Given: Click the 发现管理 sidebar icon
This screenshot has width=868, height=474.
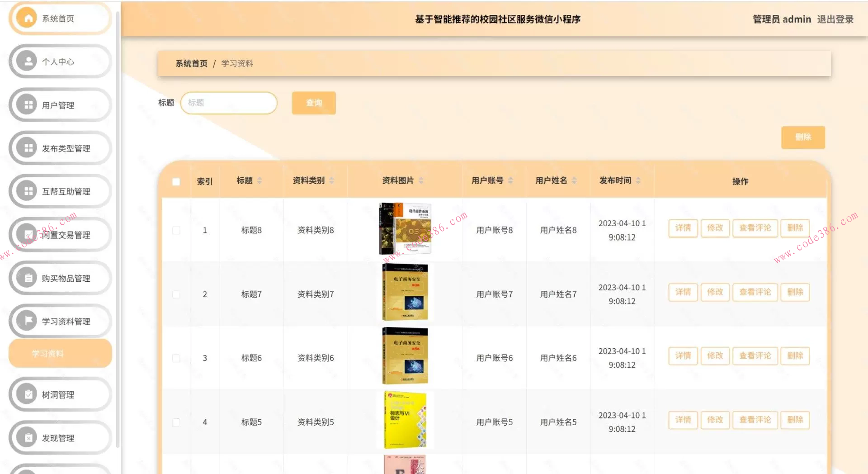Looking at the screenshot, I should 28,437.
